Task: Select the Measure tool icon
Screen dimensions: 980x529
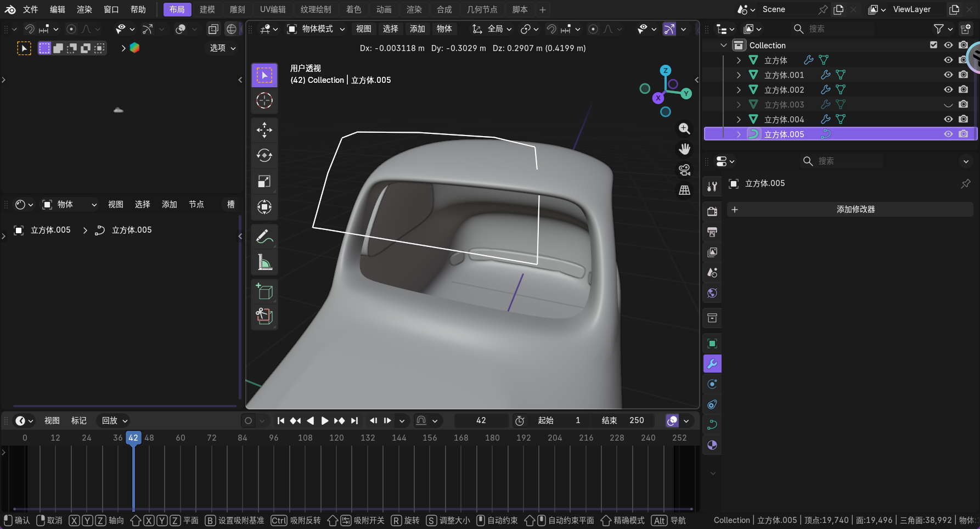Action: (264, 262)
